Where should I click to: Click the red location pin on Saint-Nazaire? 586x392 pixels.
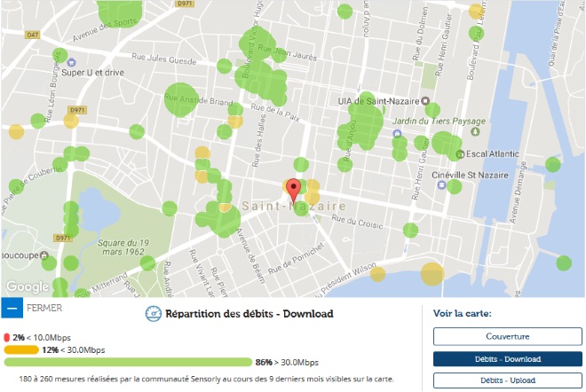point(295,191)
